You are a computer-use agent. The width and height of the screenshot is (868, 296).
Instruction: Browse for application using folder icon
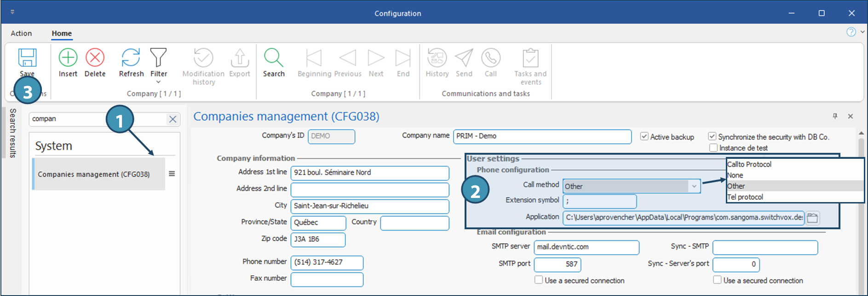[813, 218]
